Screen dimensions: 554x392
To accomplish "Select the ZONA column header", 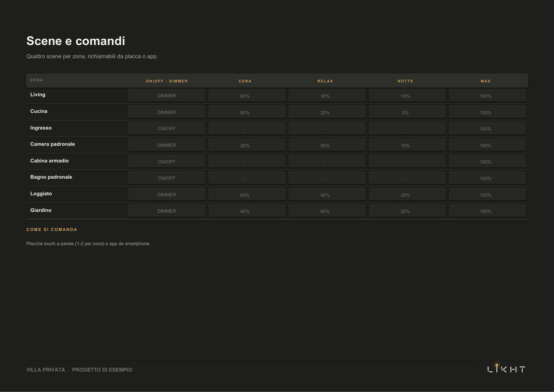I will pyautogui.click(x=36, y=80).
